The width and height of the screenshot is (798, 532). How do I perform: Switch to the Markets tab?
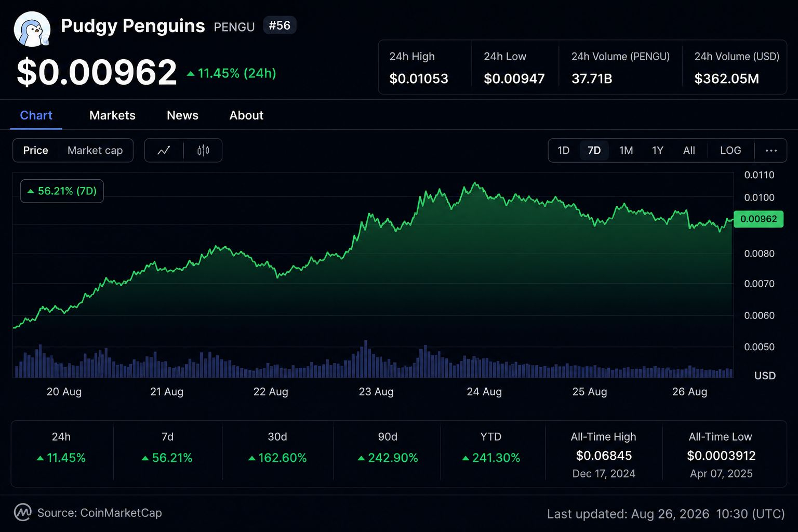112,115
